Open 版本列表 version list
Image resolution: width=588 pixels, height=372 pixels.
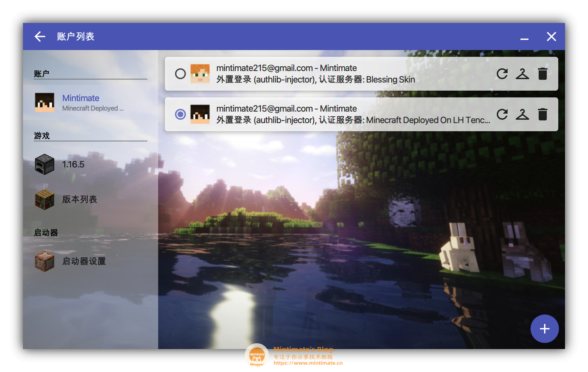click(x=91, y=200)
